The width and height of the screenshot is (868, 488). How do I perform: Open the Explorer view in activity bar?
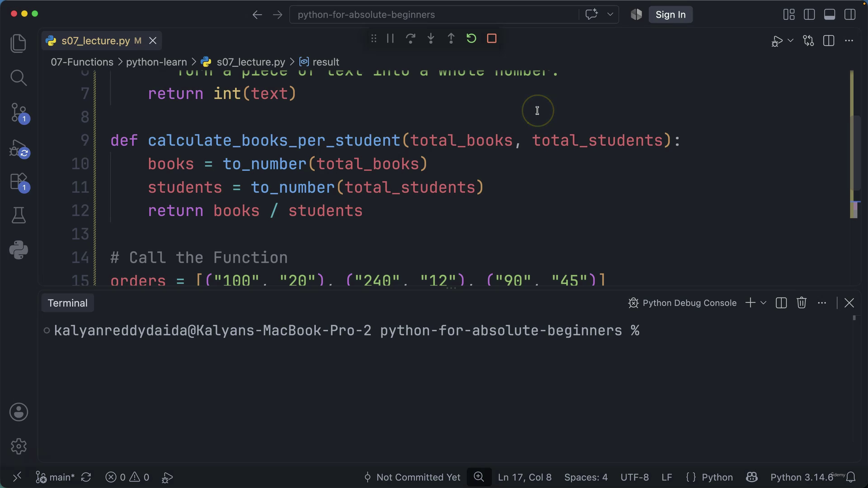[x=19, y=43]
